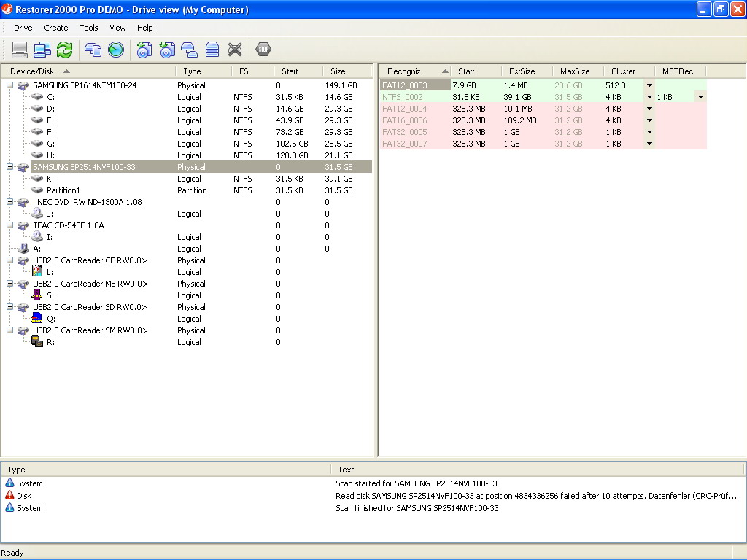Collapse the USB2.0 CardReader SM node

9,330
